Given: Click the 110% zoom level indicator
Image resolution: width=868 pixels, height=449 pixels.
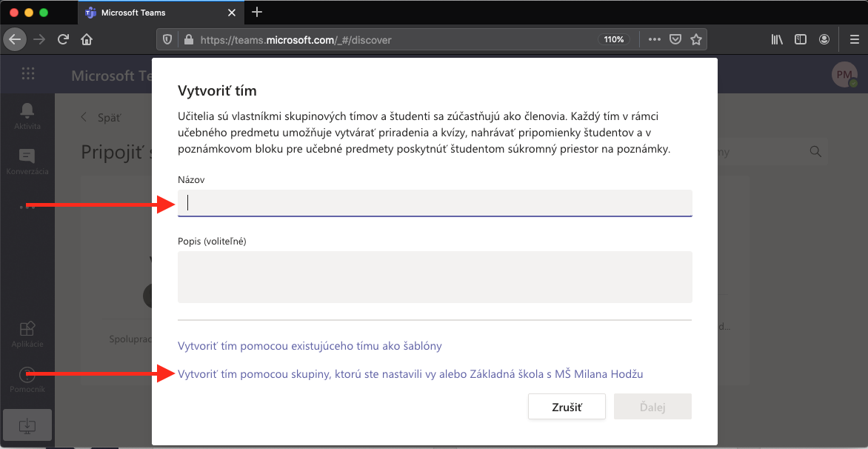Looking at the screenshot, I should [x=614, y=39].
